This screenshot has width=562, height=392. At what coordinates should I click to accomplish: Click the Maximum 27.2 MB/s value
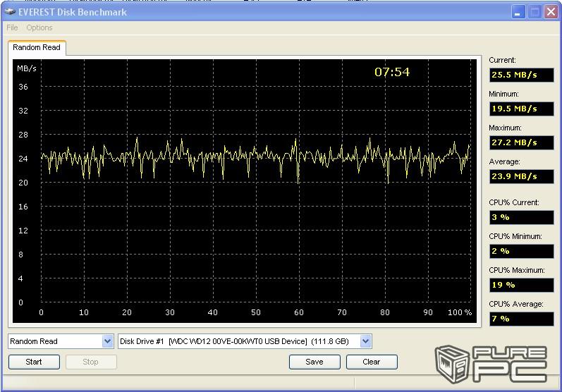(522, 142)
